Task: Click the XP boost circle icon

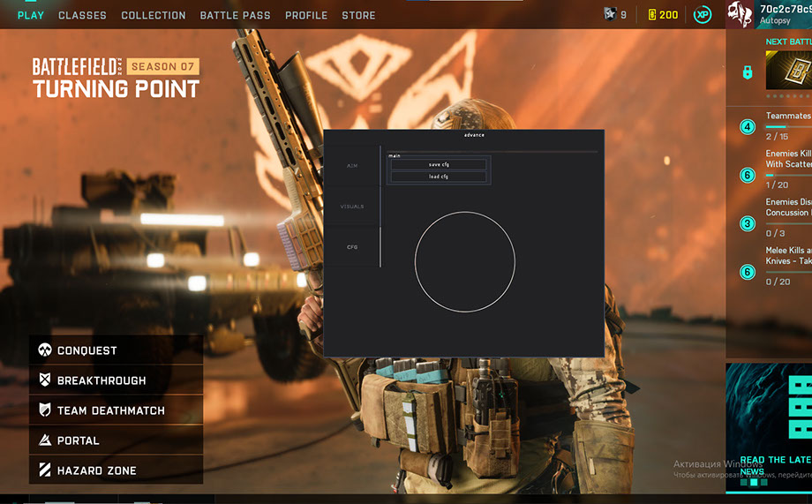Action: tap(703, 15)
